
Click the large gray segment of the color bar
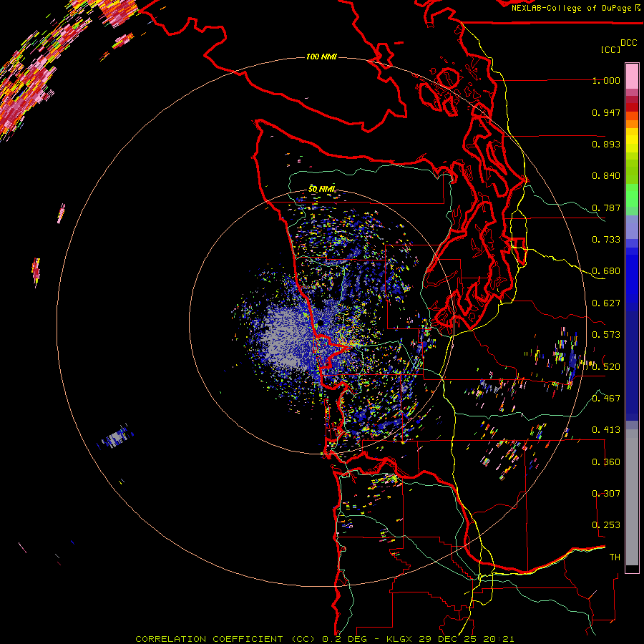(632, 497)
